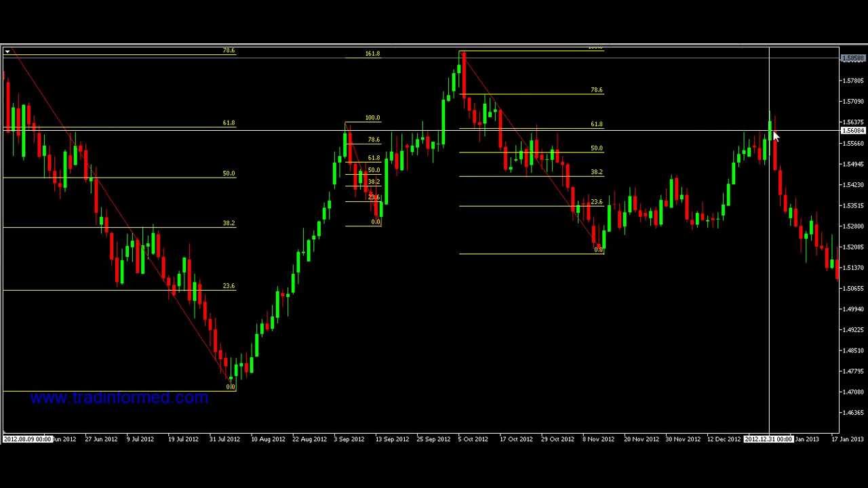The height and width of the screenshot is (488, 868).
Task: Click the 13 Sep 2012 date label
Action: [392, 439]
